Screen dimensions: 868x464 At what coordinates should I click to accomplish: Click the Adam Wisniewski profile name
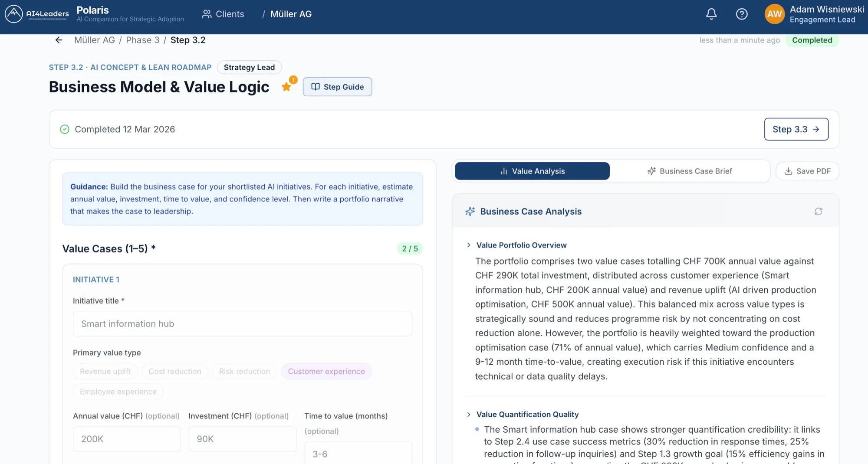point(827,9)
